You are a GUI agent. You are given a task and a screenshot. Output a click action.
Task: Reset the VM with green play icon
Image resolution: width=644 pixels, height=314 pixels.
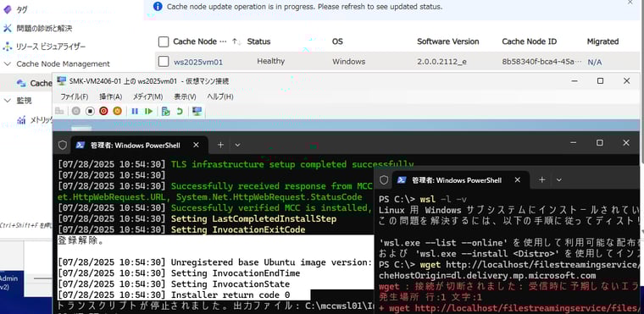pyautogui.click(x=148, y=111)
